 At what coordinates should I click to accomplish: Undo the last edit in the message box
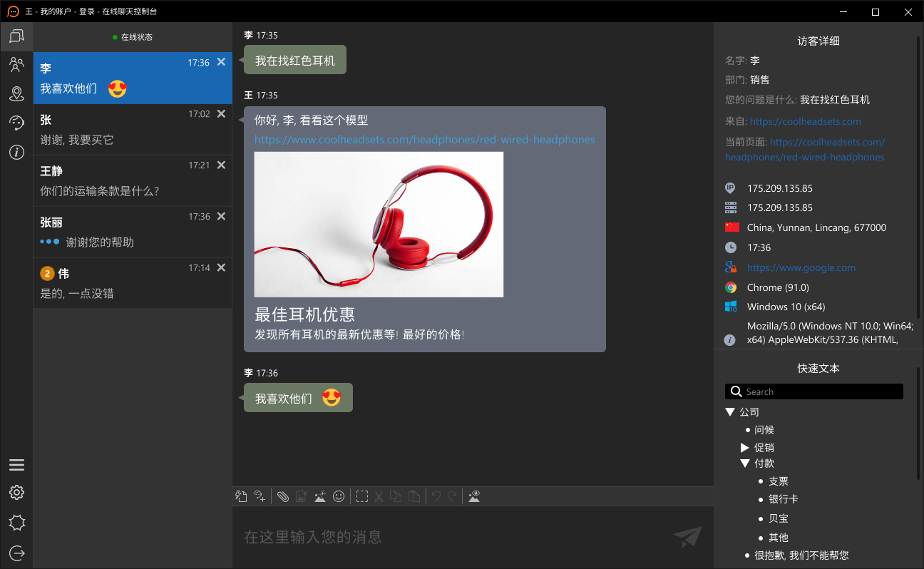[x=435, y=496]
